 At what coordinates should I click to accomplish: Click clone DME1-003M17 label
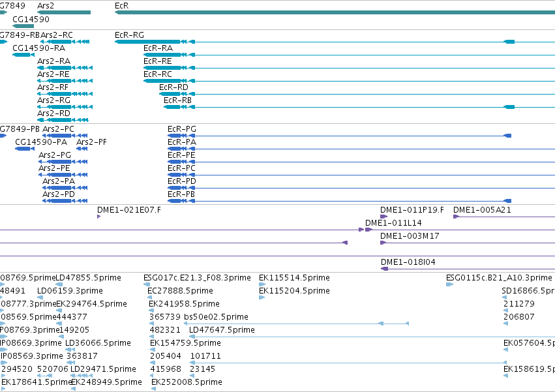[410, 236]
